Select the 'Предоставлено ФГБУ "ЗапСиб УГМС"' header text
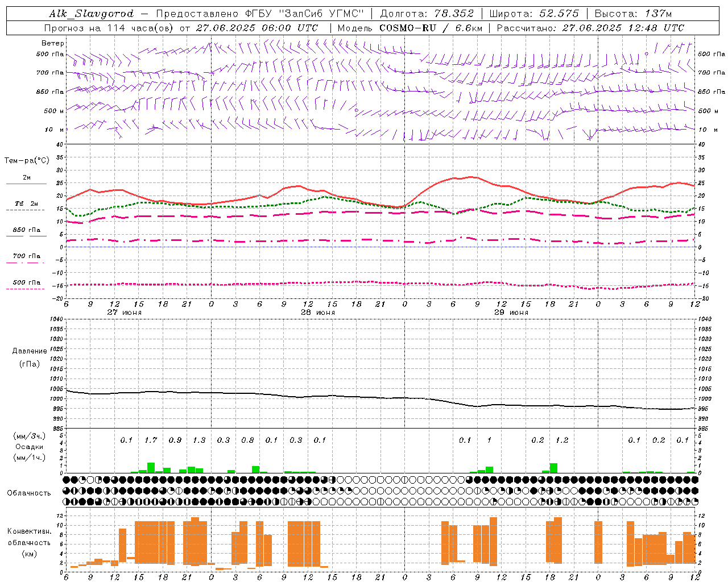This screenshot has height=582, width=728. coord(260,14)
